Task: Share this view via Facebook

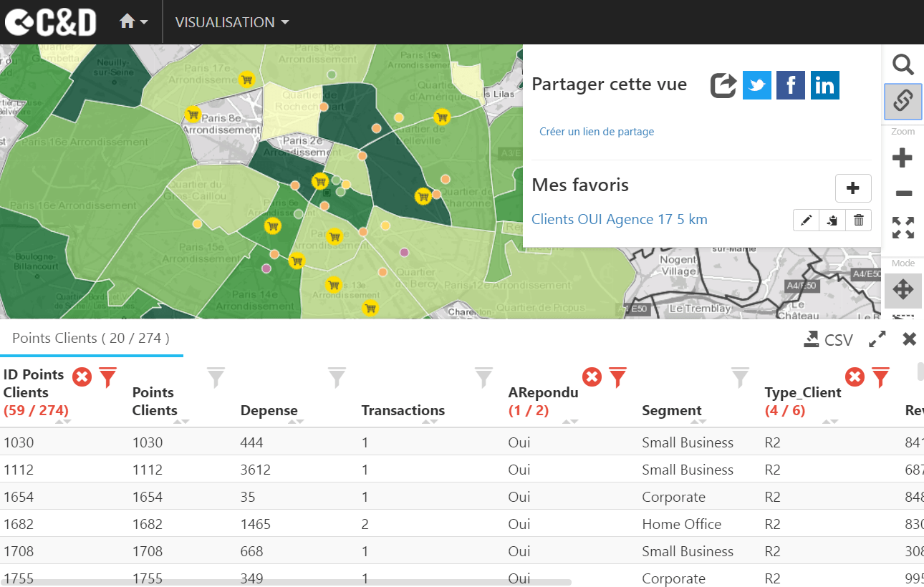Action: 791,85
